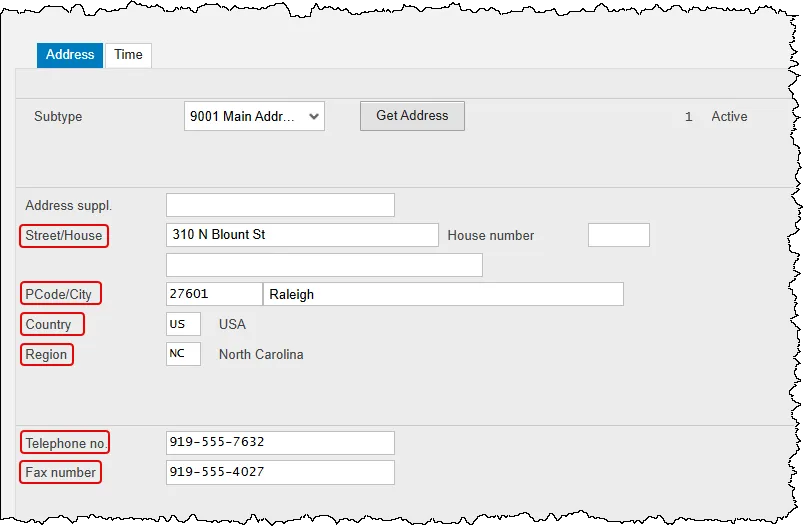Click the Region code field NC

pos(183,354)
